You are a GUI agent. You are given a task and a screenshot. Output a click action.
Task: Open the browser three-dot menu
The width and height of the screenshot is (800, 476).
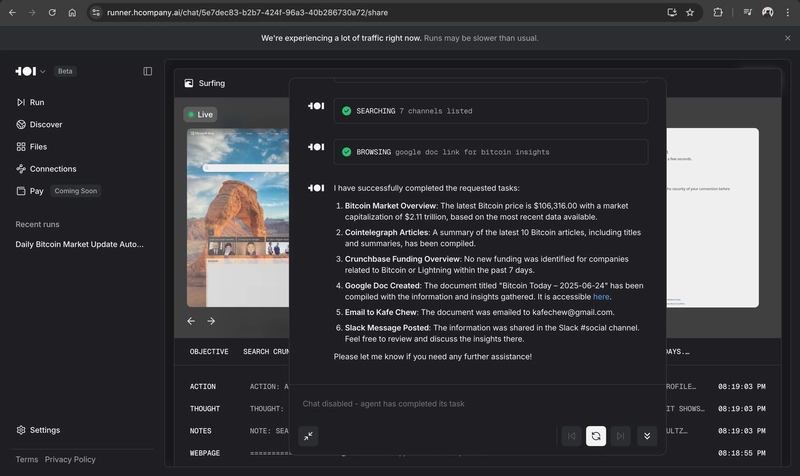coord(787,12)
